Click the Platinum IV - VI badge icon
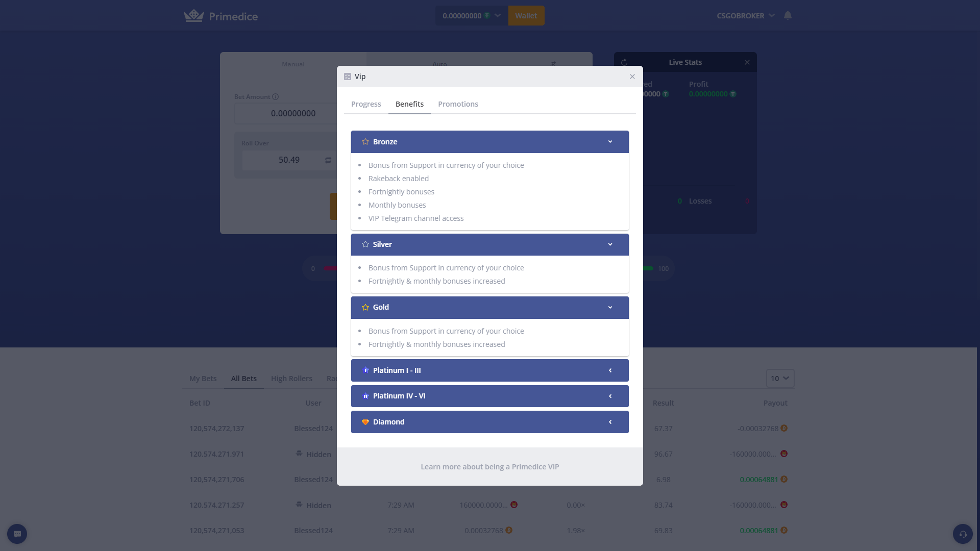The width and height of the screenshot is (980, 551). click(x=365, y=396)
